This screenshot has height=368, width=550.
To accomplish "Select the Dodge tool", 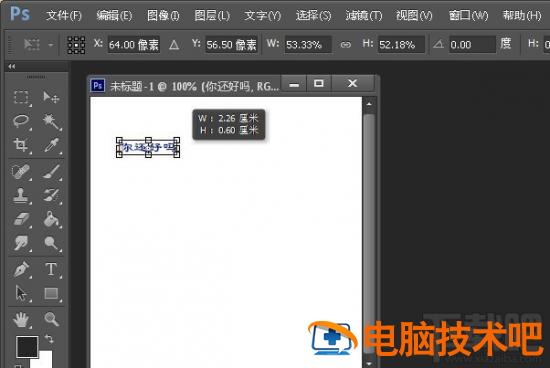I will [x=51, y=243].
